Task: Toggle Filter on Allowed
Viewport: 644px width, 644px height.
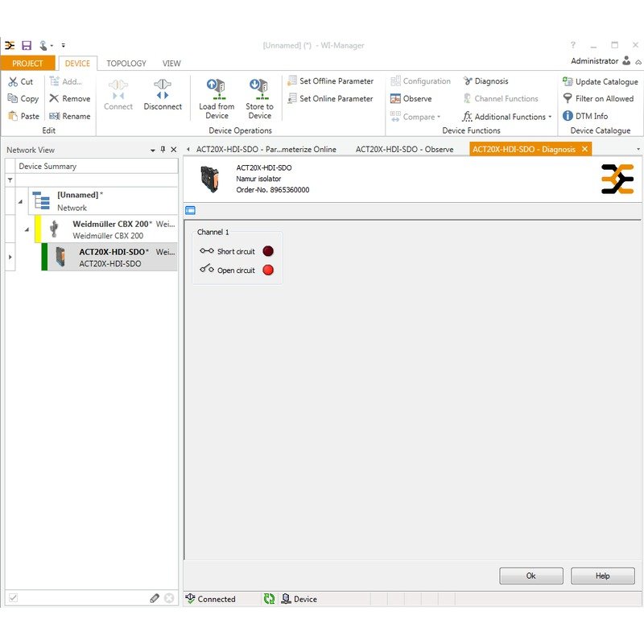Action: [598, 98]
